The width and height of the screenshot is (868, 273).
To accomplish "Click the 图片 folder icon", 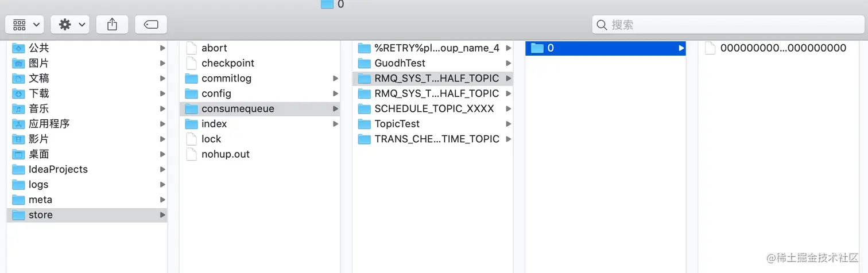I will tap(19, 63).
